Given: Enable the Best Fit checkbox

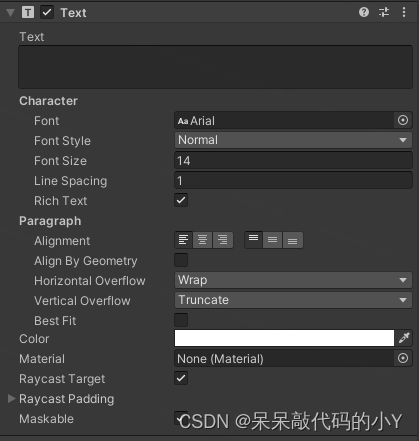Looking at the screenshot, I should point(181,320).
